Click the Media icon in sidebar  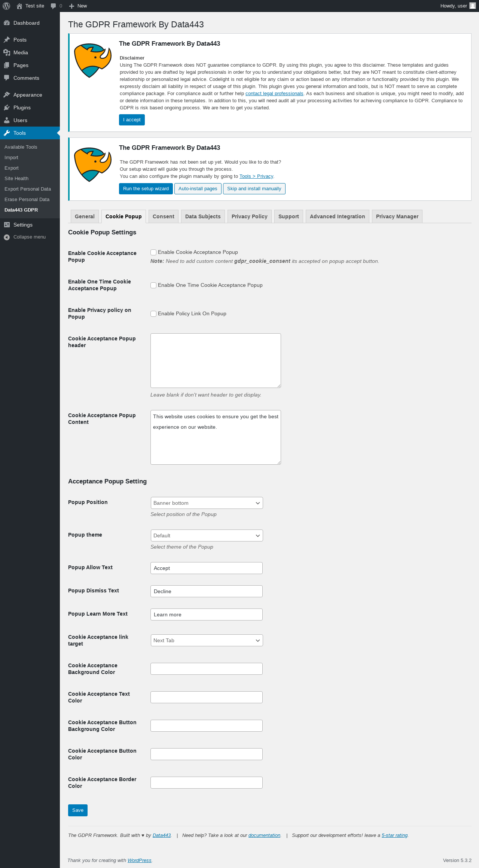point(7,52)
